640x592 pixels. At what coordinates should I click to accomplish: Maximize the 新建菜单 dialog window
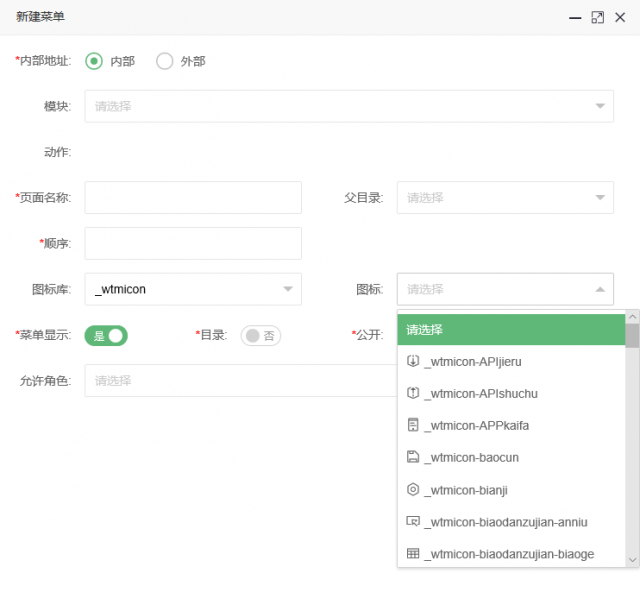[597, 18]
